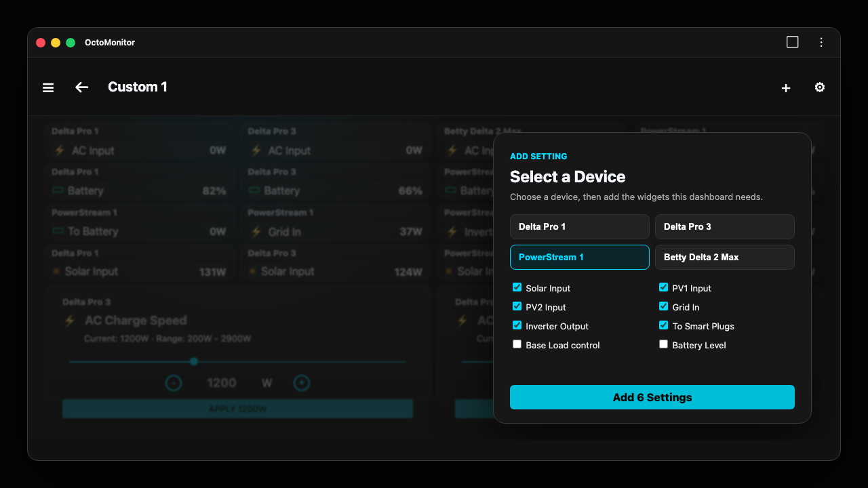Click the AC Charge Speed title
The height and width of the screenshot is (488, 868).
pos(136,321)
